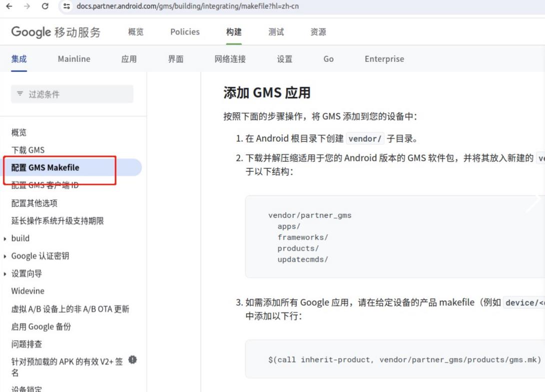This screenshot has width=545, height=392.
Task: Open 启用 Google 备份 sidebar entry
Action: coord(41,327)
